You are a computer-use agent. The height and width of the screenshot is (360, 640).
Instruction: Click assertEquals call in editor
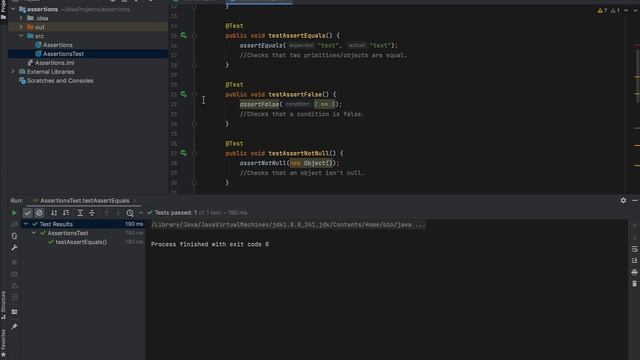pos(261,45)
